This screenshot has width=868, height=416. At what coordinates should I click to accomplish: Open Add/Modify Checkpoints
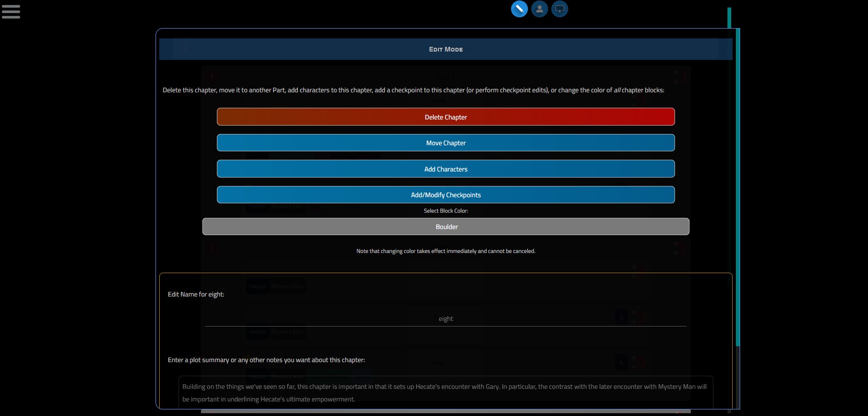pyautogui.click(x=445, y=195)
